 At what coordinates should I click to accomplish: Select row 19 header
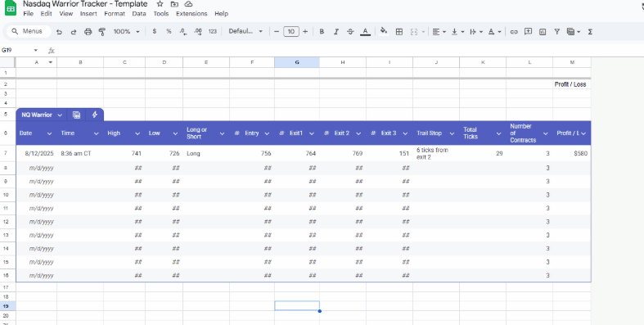point(8,306)
